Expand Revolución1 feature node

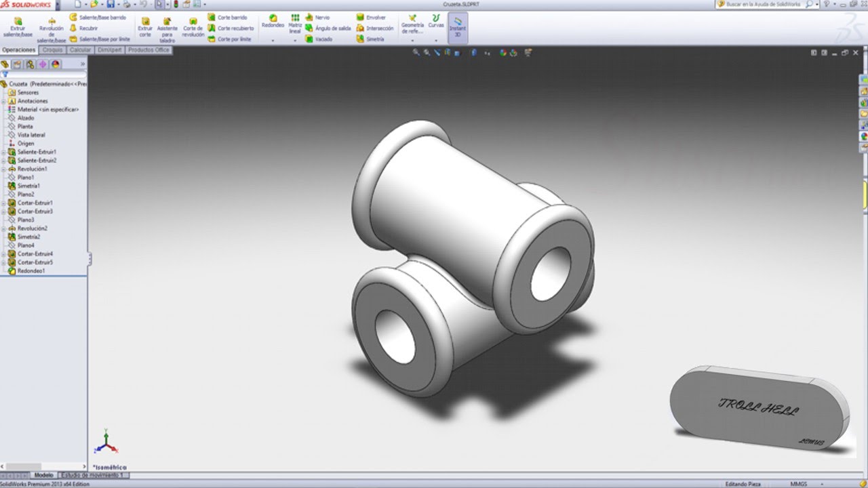3,169
